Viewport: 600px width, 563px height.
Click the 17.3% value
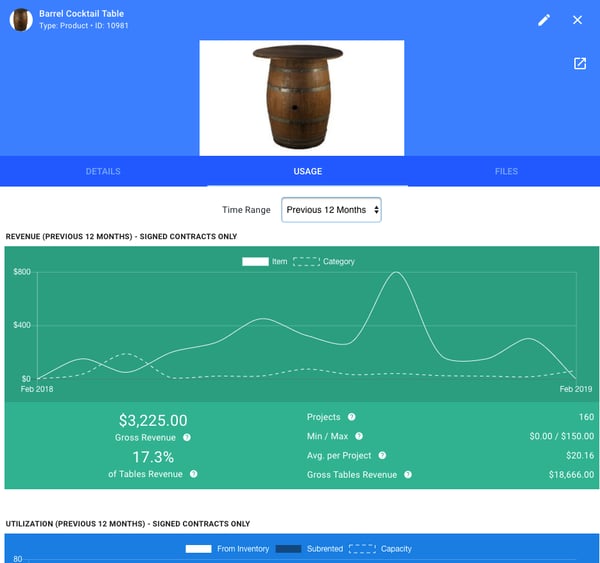point(153,457)
